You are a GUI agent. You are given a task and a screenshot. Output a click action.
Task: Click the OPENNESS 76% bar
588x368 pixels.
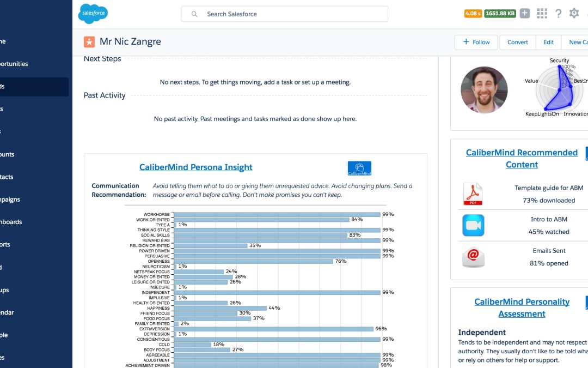(254, 261)
